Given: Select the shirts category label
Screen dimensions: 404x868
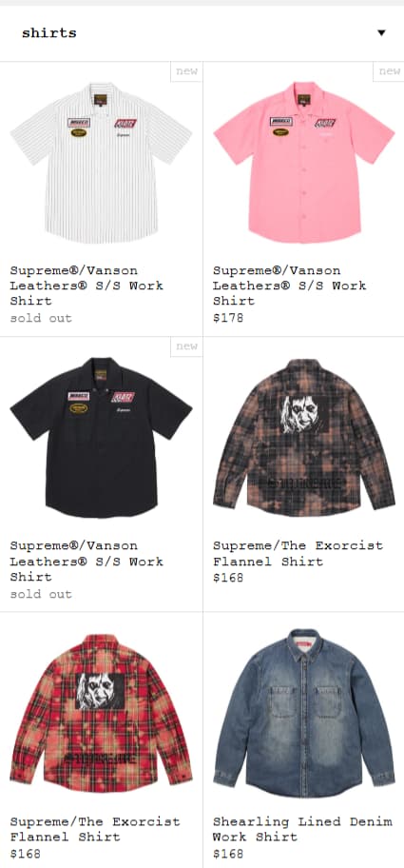Looking at the screenshot, I should click(49, 32).
